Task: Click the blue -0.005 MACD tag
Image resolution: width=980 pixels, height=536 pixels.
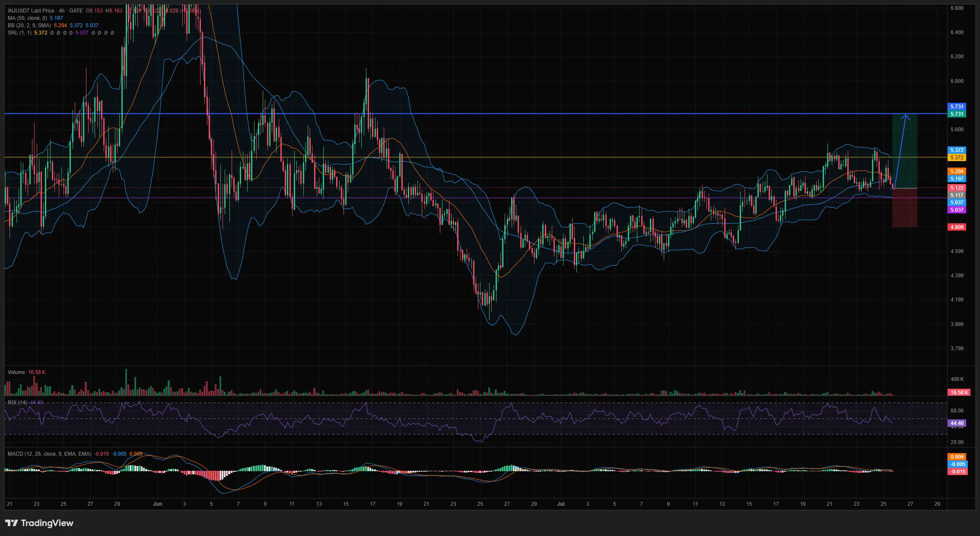Action: 957,464
